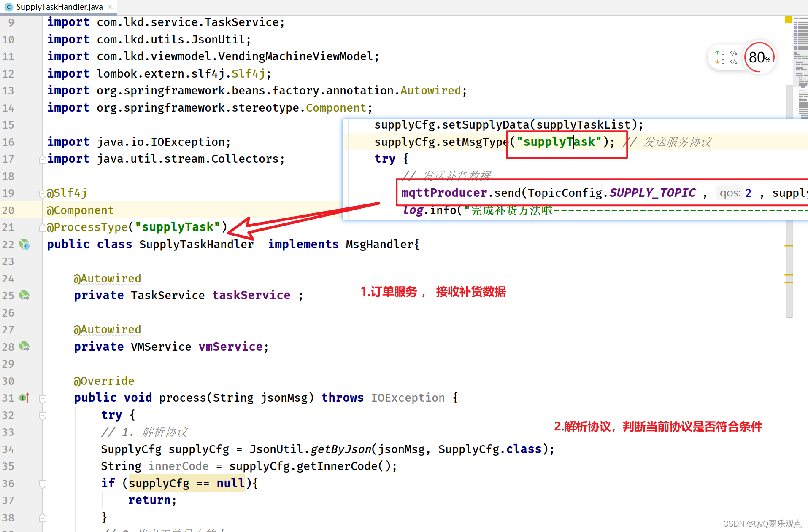808x532 pixels.
Task: Click the IOException in the throws clause
Action: click(408, 398)
